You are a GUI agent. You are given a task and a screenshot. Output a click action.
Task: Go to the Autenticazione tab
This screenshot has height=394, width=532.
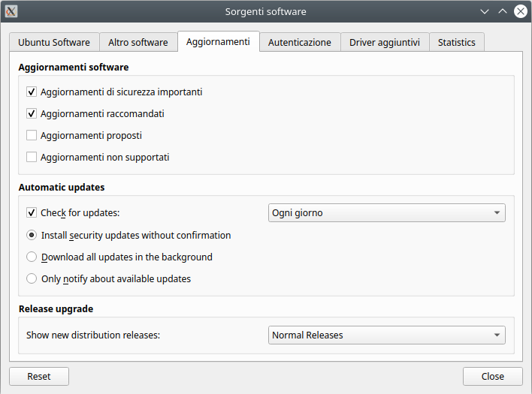pos(299,43)
